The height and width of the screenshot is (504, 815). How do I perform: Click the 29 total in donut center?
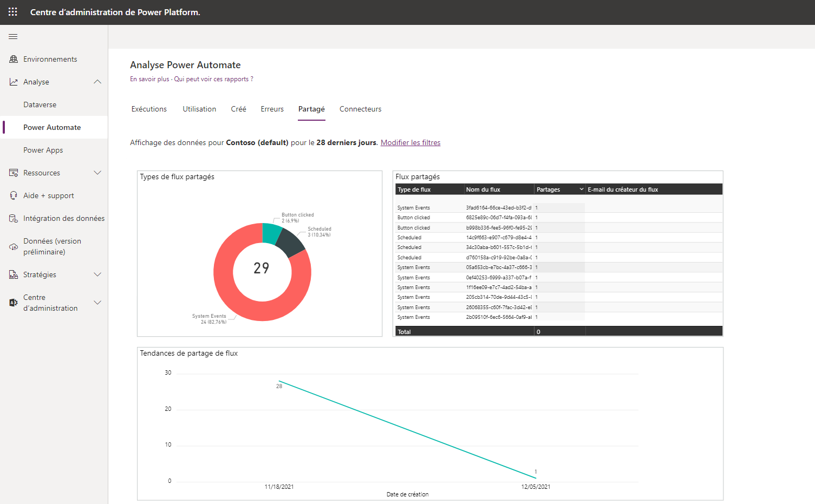coord(262,268)
